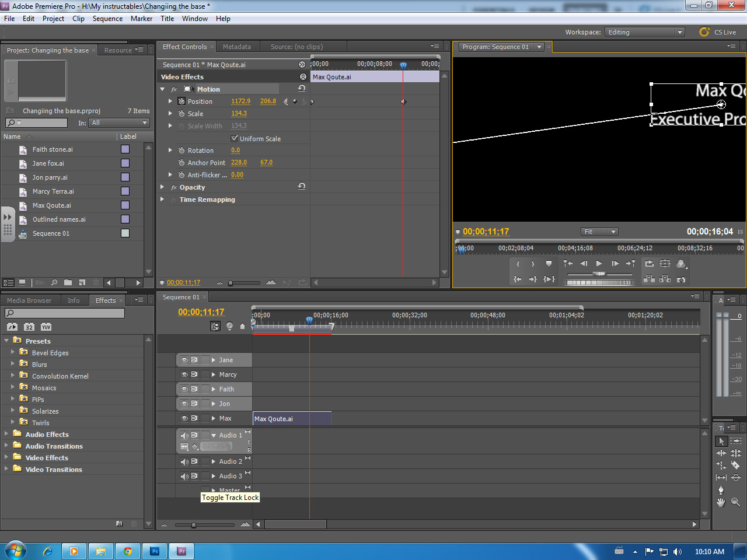Select the Razor tool
Screen dimensions: 747x560
(735, 465)
